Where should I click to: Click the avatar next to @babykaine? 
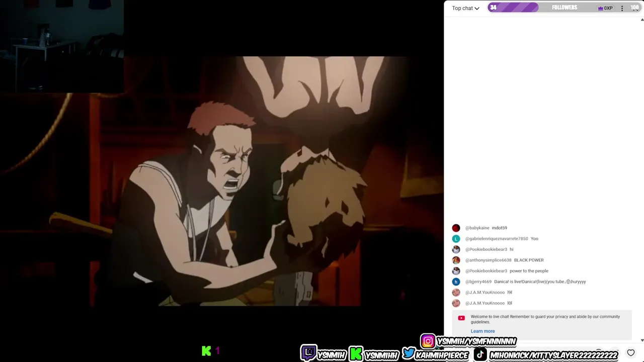point(456,228)
